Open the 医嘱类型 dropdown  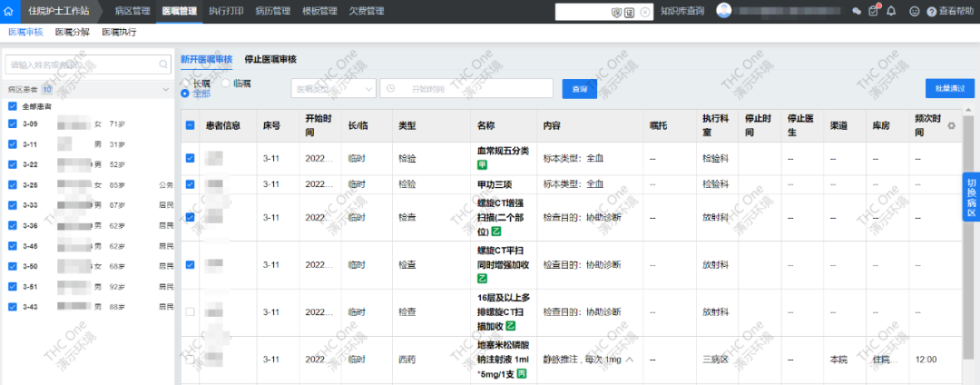click(333, 88)
